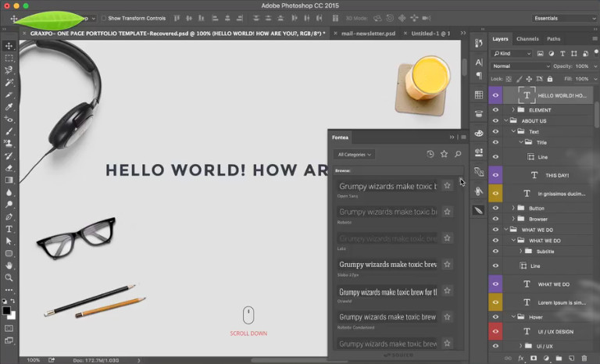Open the All Categories dropdown in Fontea

(x=354, y=154)
